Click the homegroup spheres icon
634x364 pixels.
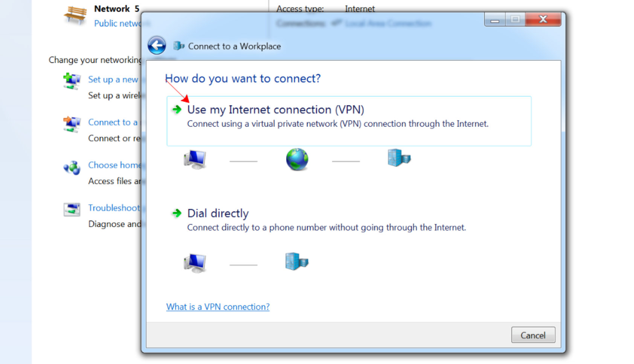coord(72,168)
